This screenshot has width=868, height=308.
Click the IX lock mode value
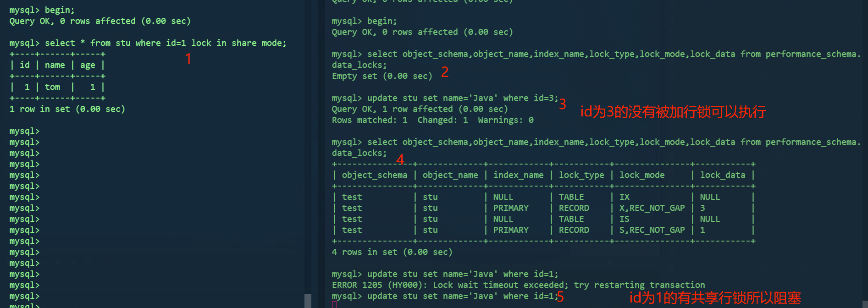pyautogui.click(x=625, y=197)
